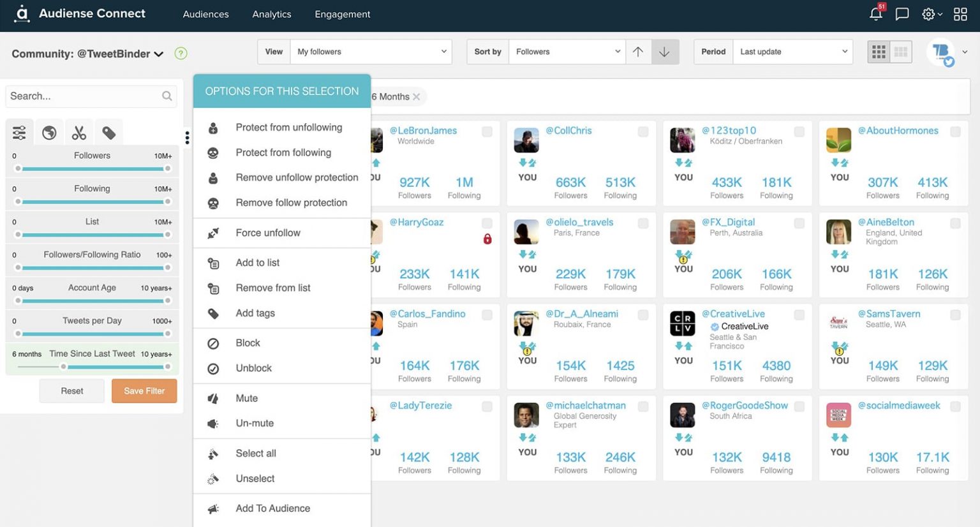Image resolution: width=980 pixels, height=527 pixels.
Task: Adjust the Tweets per Day slider
Action: 92,333
